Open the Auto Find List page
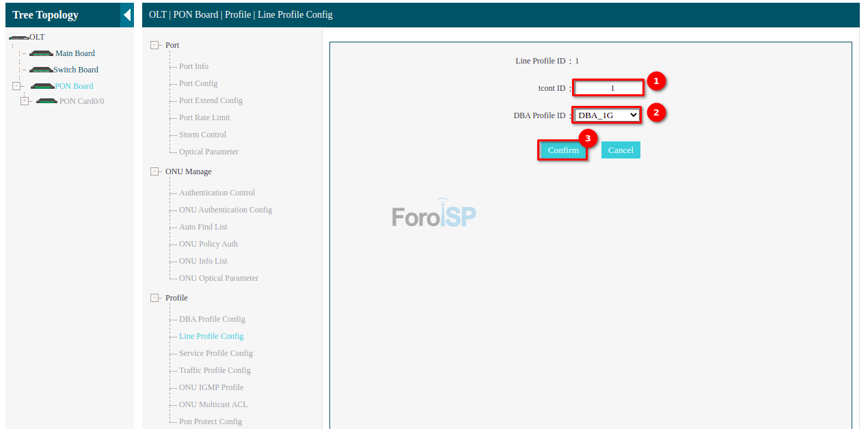The width and height of the screenshot is (868, 429). pos(203,227)
